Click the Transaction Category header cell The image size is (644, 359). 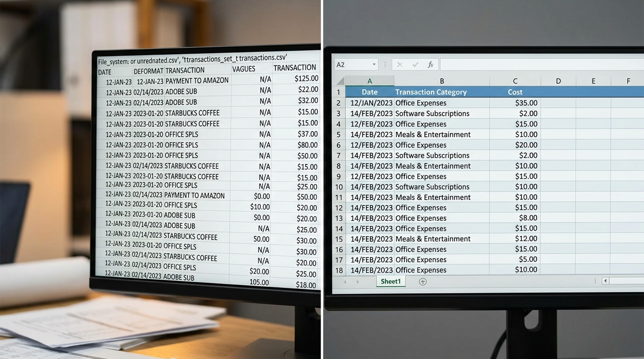click(x=442, y=92)
